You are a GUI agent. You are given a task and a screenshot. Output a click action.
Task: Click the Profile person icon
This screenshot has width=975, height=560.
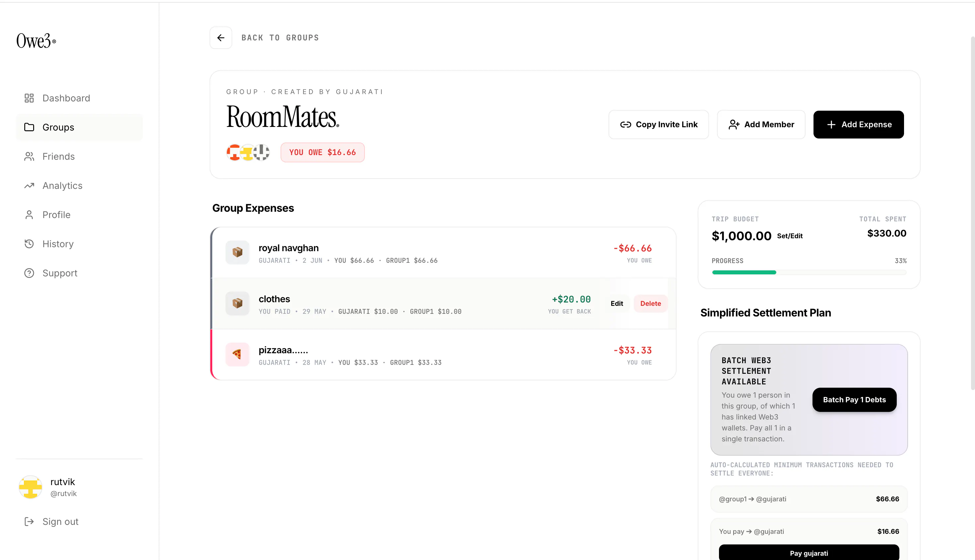[x=29, y=215]
